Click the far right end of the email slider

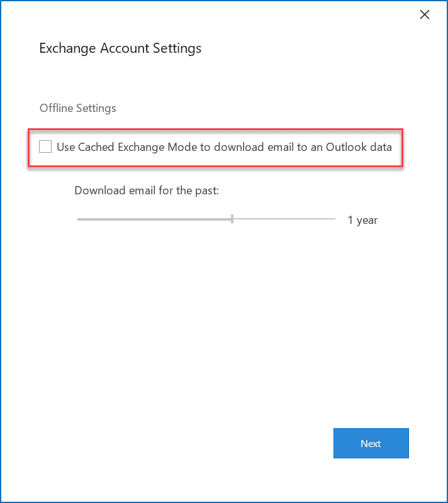tap(334, 219)
